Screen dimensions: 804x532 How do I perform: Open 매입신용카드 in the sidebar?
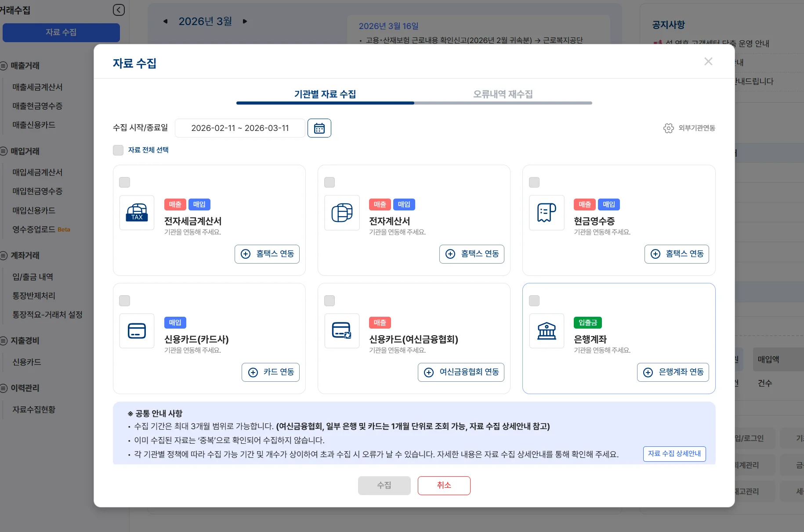coord(34,210)
